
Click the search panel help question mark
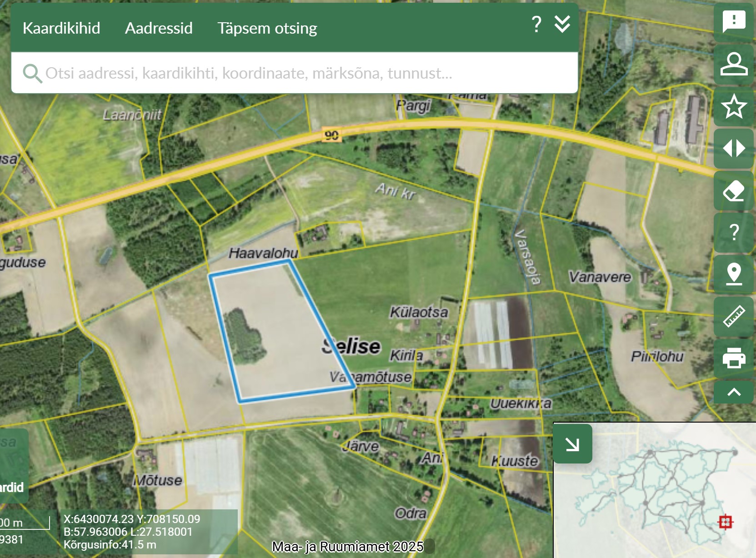[536, 24]
